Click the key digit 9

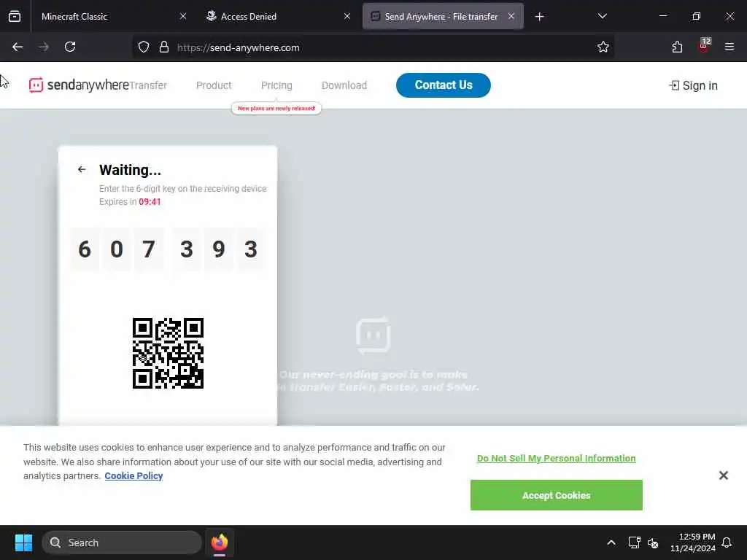click(x=219, y=249)
